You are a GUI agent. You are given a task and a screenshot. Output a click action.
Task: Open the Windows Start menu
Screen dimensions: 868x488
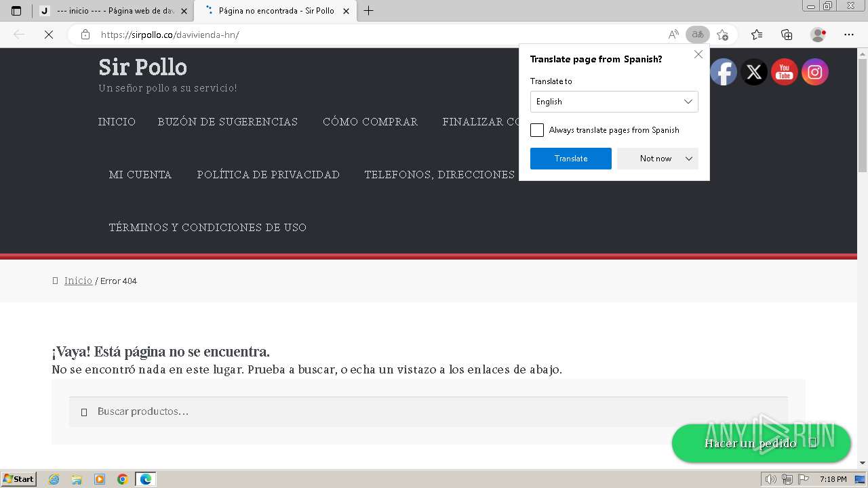point(19,479)
